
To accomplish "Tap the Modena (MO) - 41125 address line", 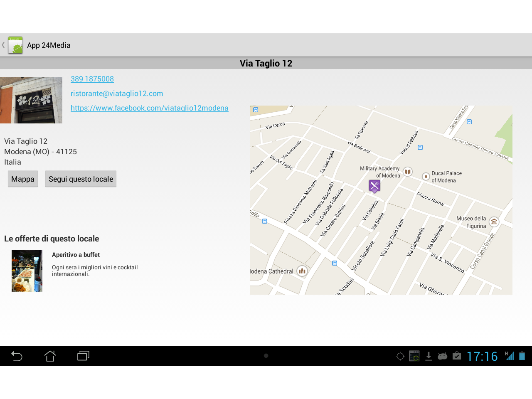I will [x=41, y=152].
